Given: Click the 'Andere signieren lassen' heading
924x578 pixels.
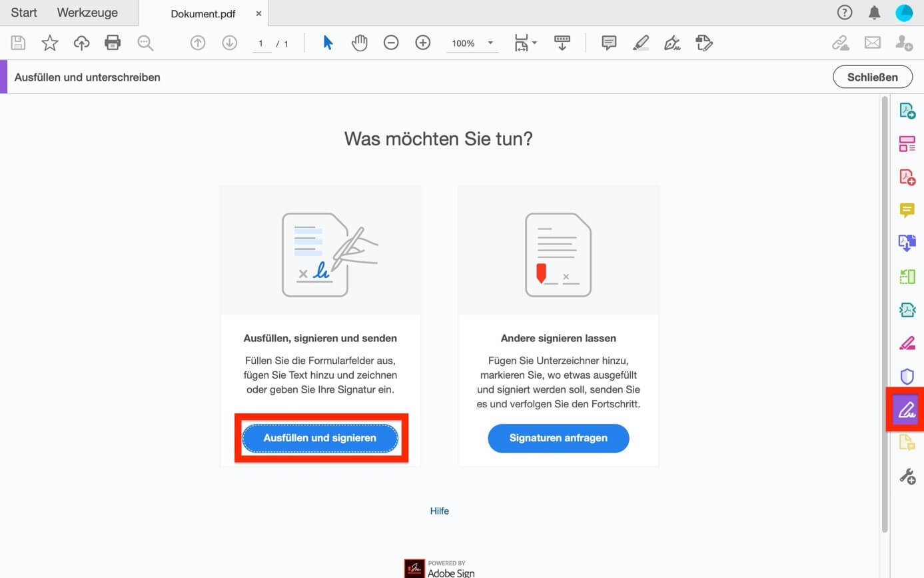Looking at the screenshot, I should coord(558,338).
